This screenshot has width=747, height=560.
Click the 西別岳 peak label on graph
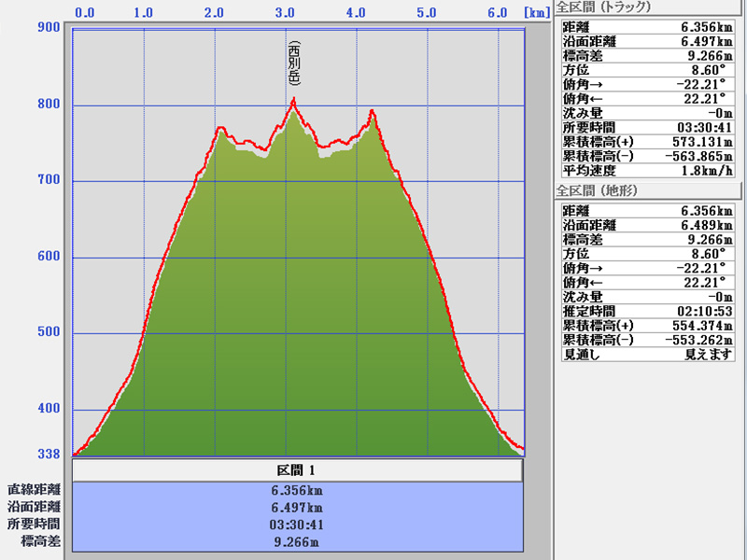pos(293,63)
